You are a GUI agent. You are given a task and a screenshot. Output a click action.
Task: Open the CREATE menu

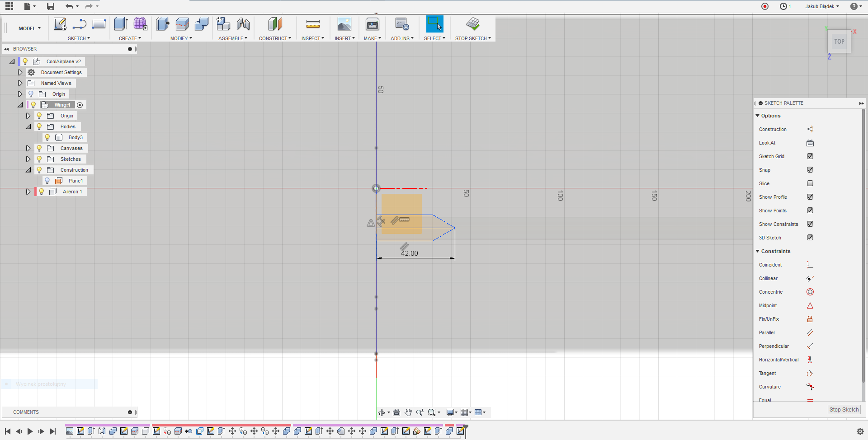(130, 38)
